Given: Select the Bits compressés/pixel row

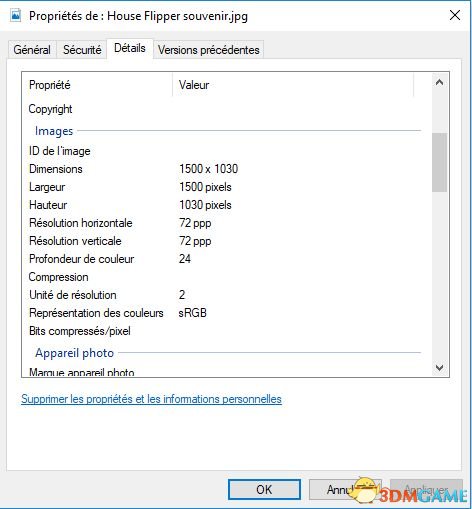Looking at the screenshot, I should 80,331.
